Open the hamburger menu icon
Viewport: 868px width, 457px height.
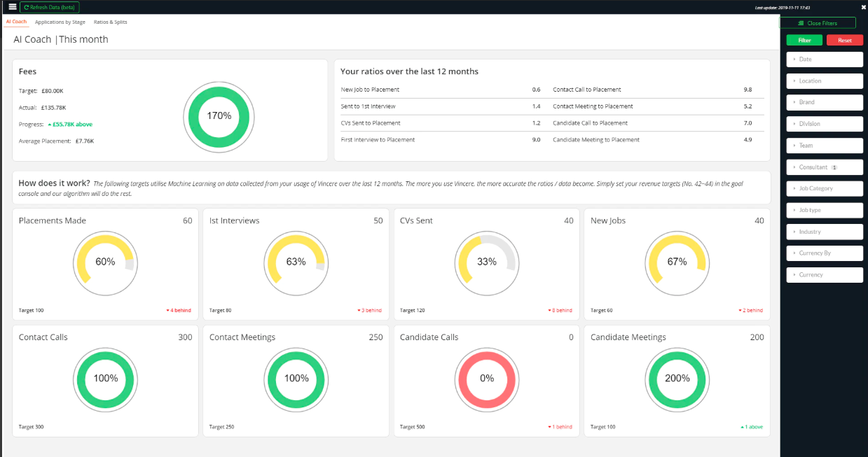[12, 7]
